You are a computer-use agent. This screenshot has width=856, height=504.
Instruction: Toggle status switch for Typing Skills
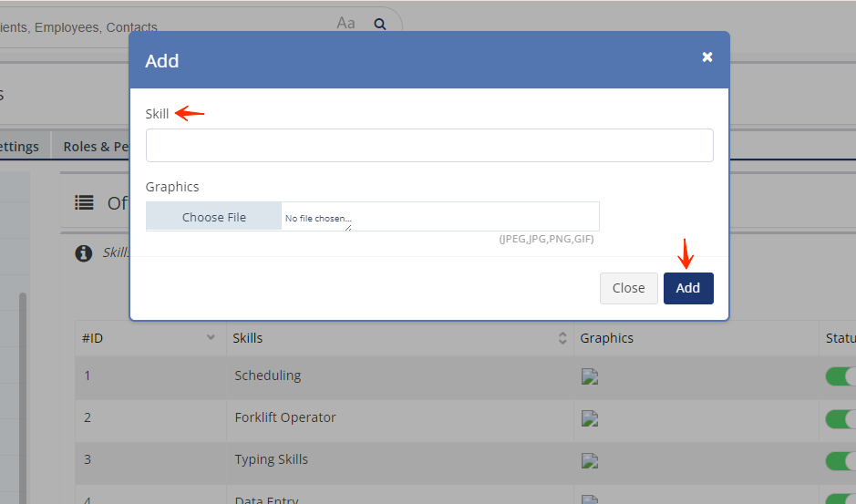click(841, 460)
